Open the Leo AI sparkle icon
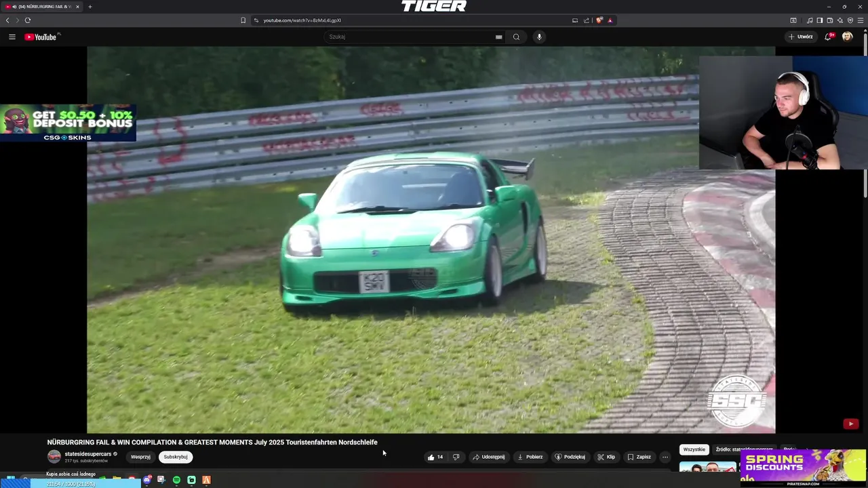The image size is (868, 488). point(840,20)
